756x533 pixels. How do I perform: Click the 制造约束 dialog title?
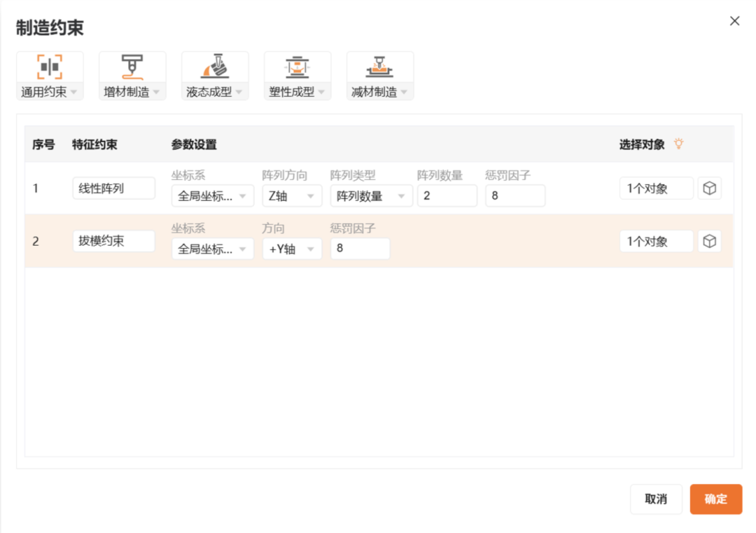click(x=50, y=27)
